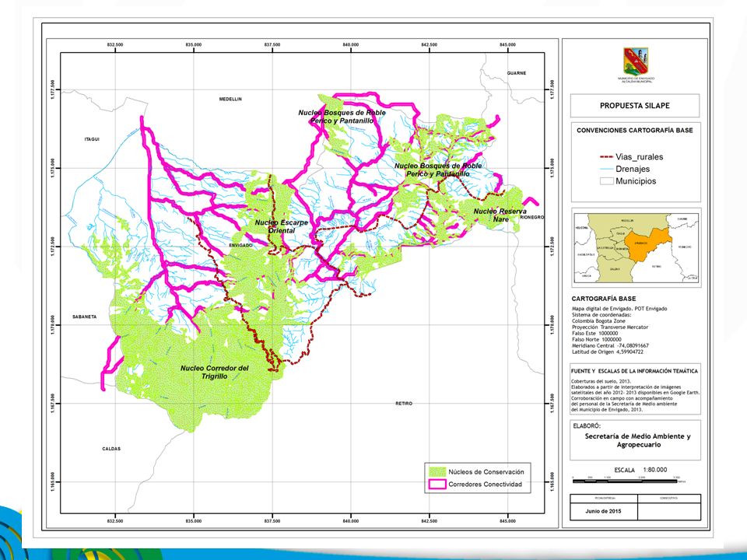747x560 pixels.
Task: Select the 'Núcleos de Conservación' legend label
Action: (x=486, y=472)
